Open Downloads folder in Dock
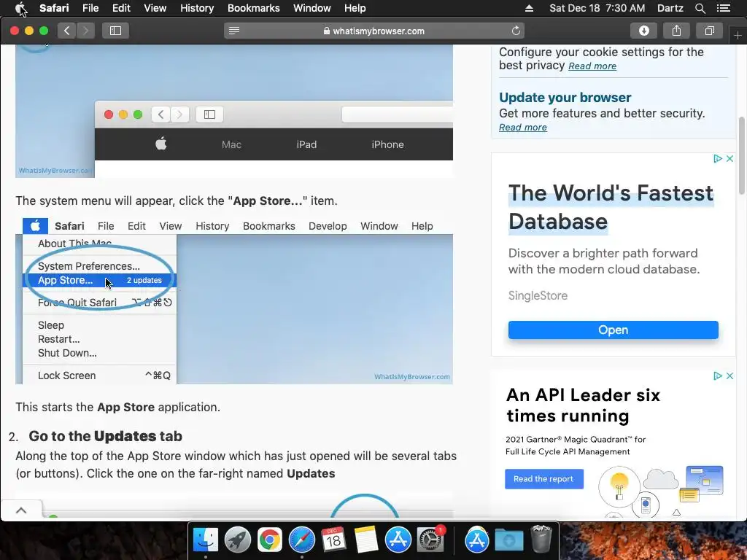This screenshot has width=747, height=560. tap(508, 540)
